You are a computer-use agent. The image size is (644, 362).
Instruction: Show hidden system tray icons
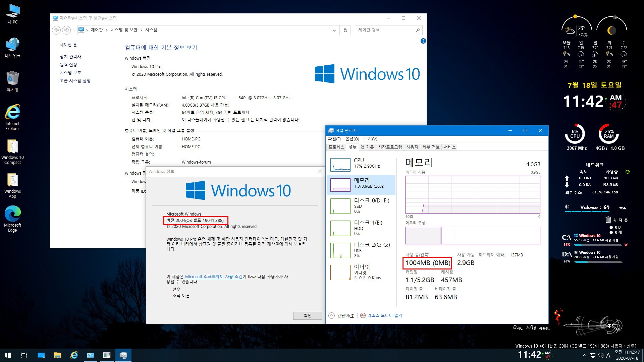[585, 355]
